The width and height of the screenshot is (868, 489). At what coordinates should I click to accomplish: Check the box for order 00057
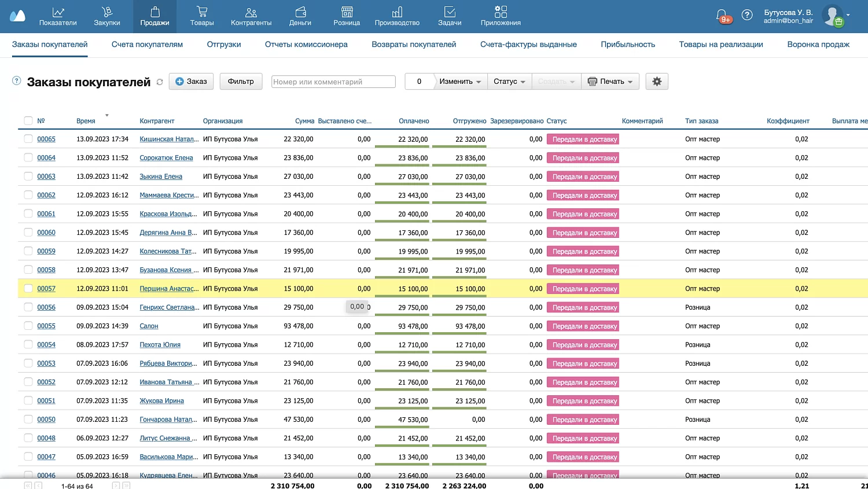[28, 288]
